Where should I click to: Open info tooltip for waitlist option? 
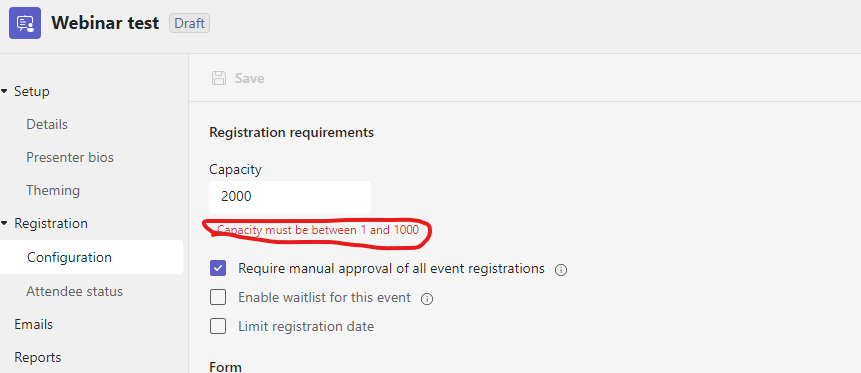coord(427,299)
